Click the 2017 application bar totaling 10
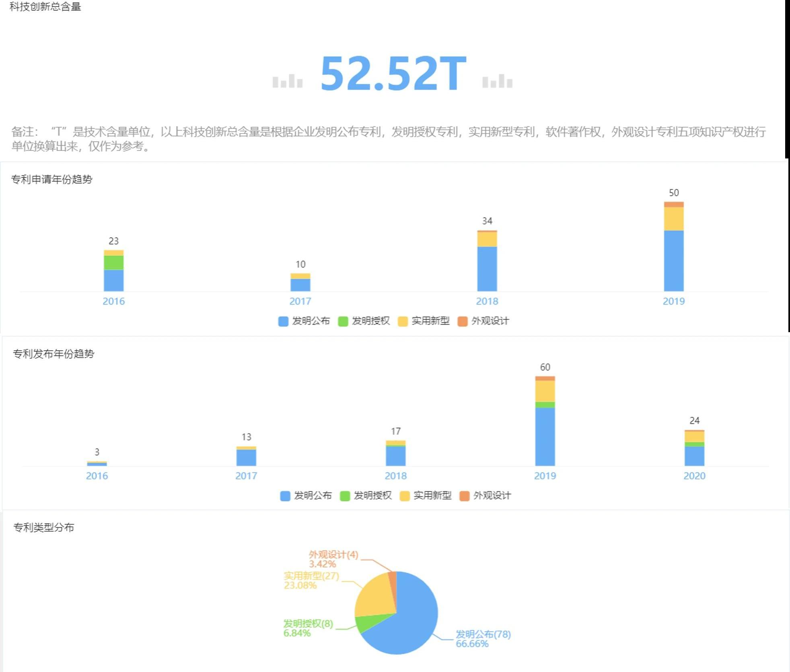Screen dimensions: 790x672 (300, 284)
